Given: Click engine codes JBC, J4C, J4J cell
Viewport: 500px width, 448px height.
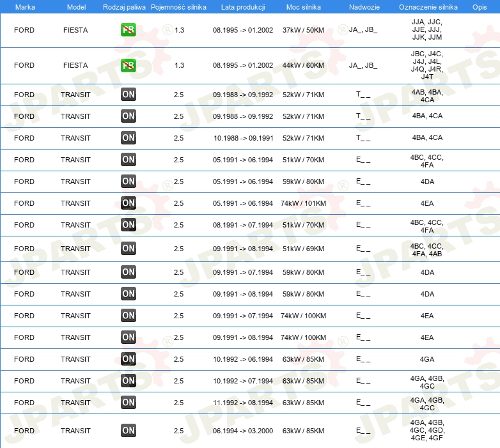Looking at the screenshot, I should [427, 65].
